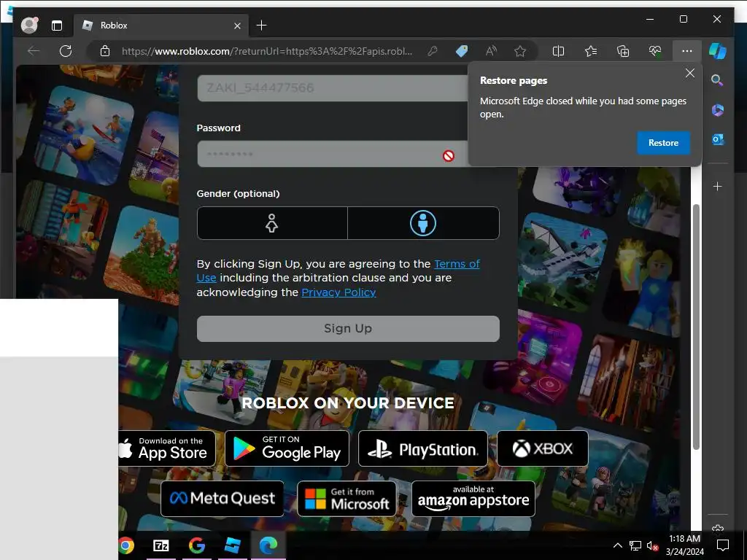
Task: Close the Roblox tab
Action: tap(237, 26)
